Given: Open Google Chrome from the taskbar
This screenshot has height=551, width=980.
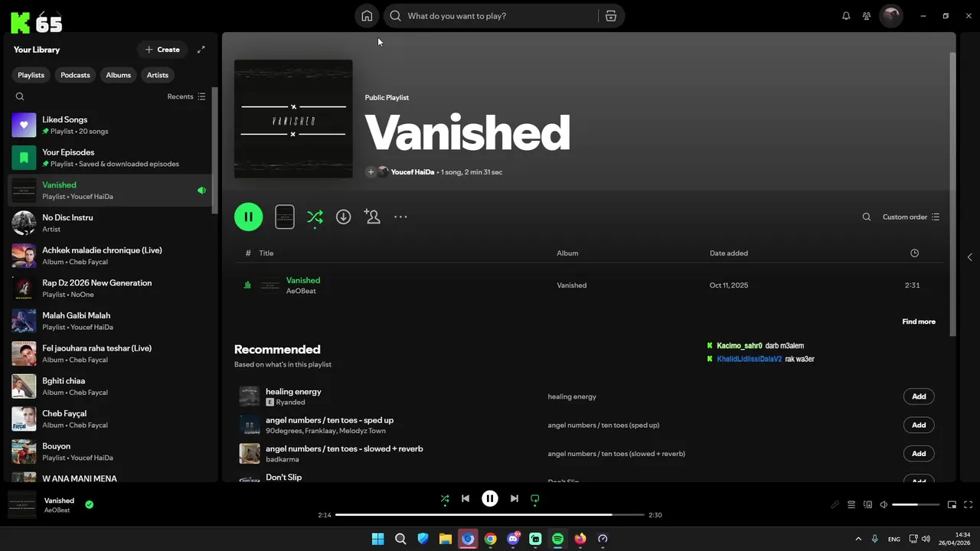Looking at the screenshot, I should click(x=491, y=539).
